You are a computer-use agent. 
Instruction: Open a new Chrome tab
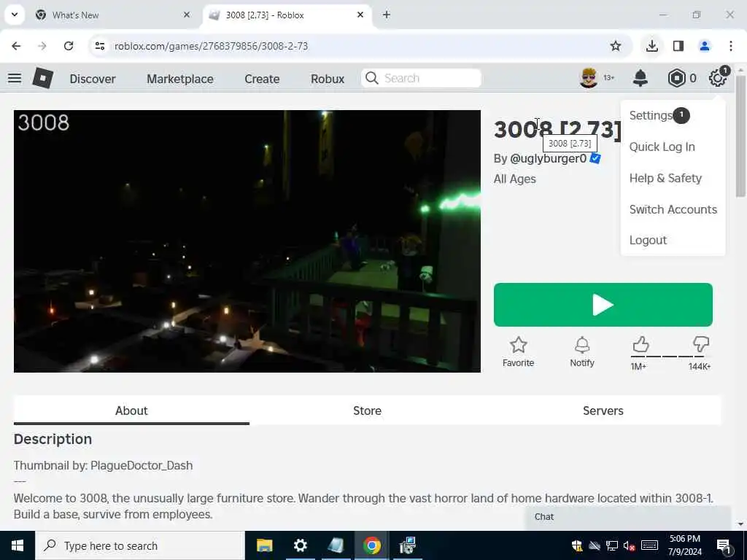click(x=387, y=15)
